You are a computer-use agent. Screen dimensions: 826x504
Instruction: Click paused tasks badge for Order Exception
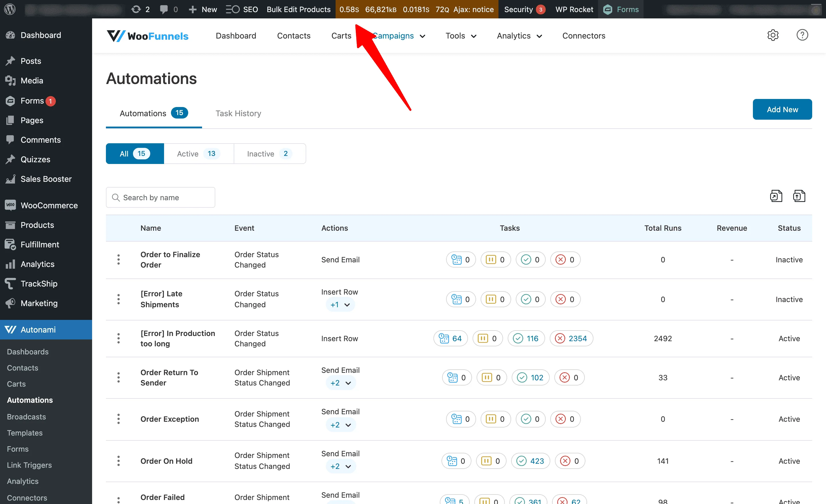496,419
